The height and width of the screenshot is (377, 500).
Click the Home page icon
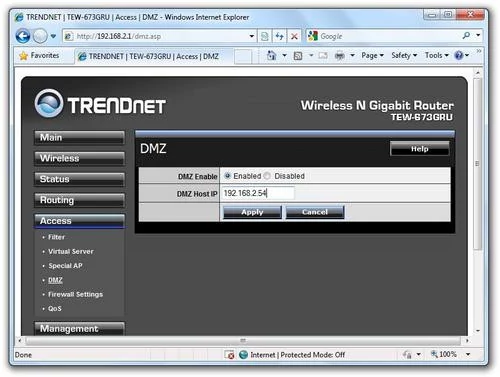pyautogui.click(x=272, y=56)
